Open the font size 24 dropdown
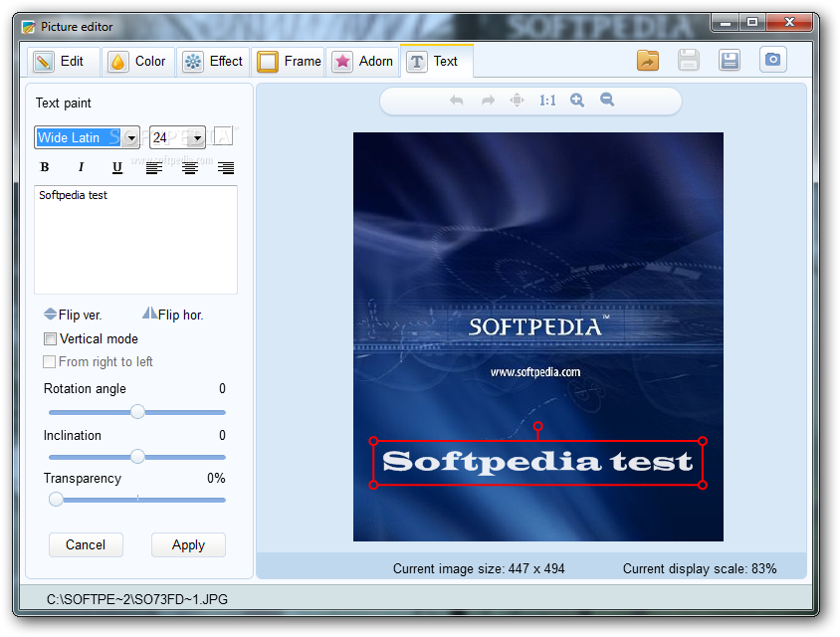This screenshot has height=637, width=840. [x=197, y=138]
